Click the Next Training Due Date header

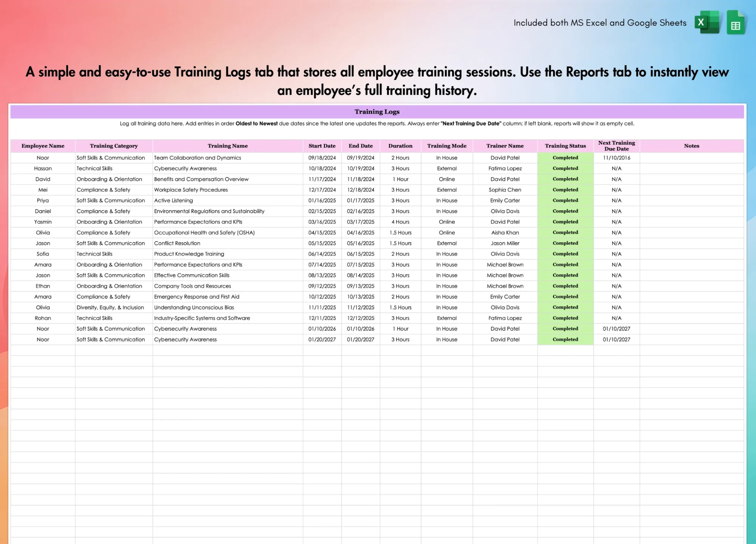pos(617,146)
